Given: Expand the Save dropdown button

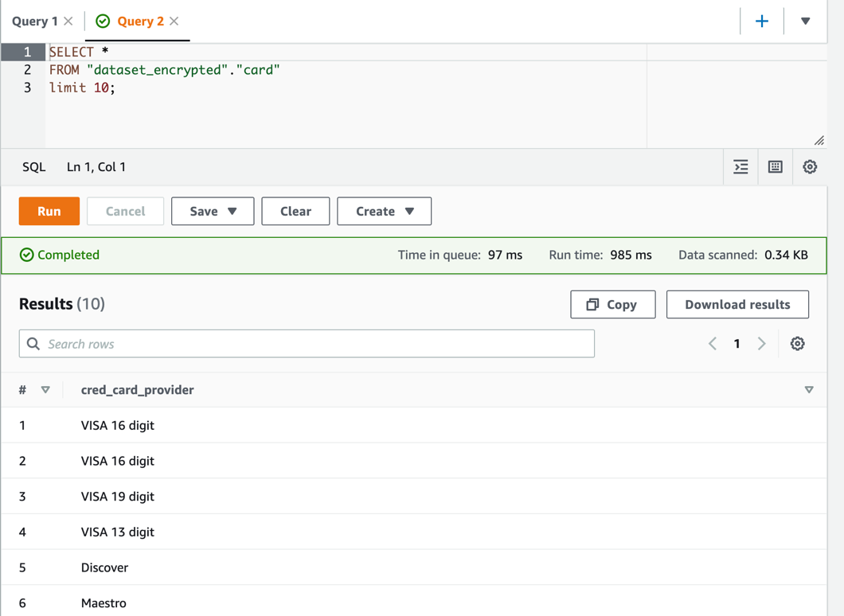Looking at the screenshot, I should pyautogui.click(x=213, y=211).
